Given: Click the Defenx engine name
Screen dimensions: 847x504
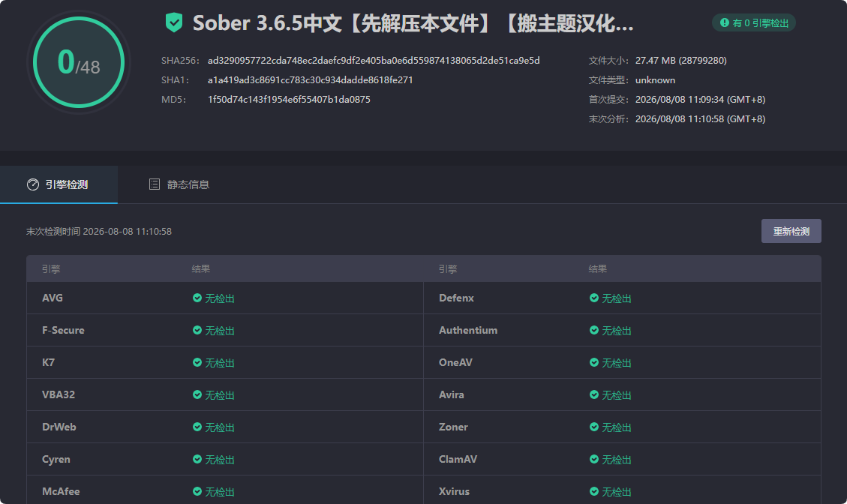Looking at the screenshot, I should click(x=456, y=298).
